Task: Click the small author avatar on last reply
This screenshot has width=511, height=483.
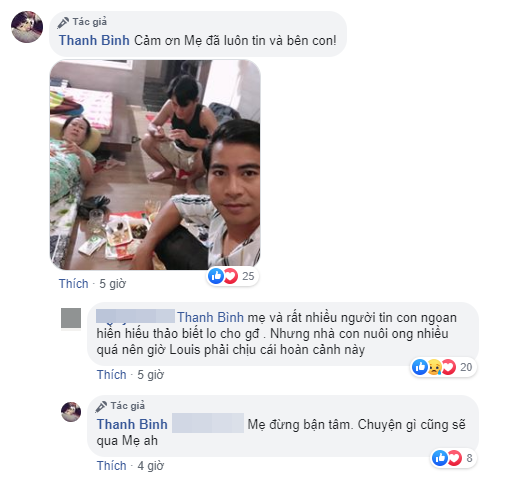Action: coord(71,412)
